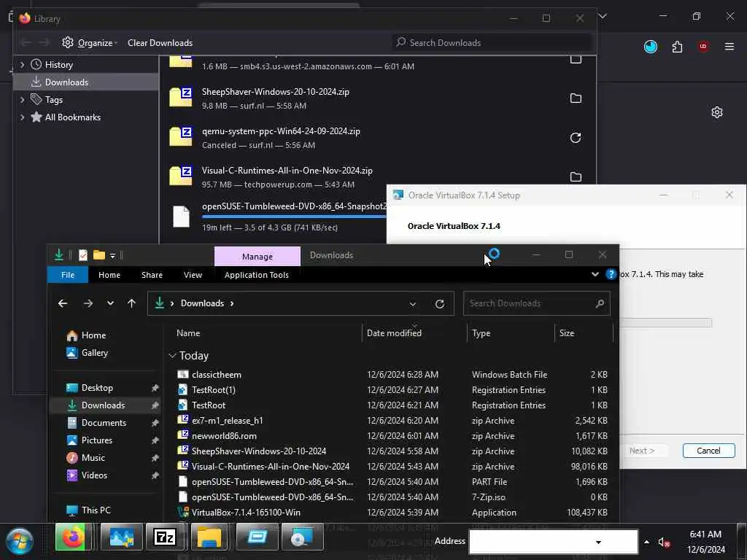
Task: Open the View ribbon tab
Action: [x=193, y=275]
